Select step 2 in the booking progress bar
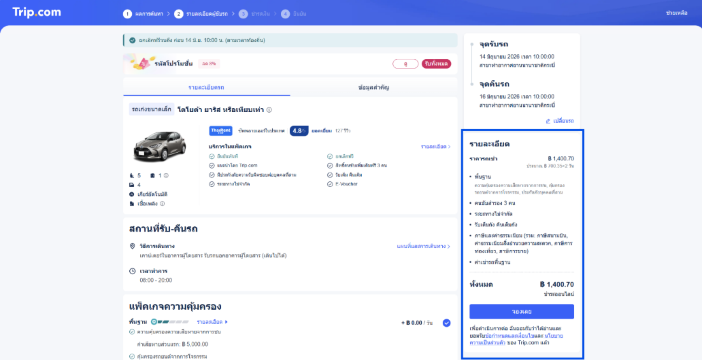The width and height of the screenshot is (702, 360). pyautogui.click(x=179, y=14)
